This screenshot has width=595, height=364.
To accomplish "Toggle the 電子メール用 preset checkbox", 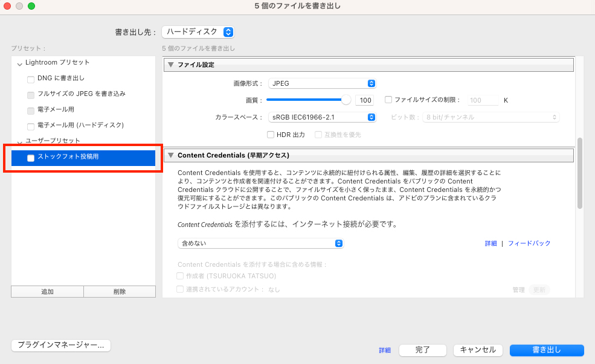I will 30,110.
